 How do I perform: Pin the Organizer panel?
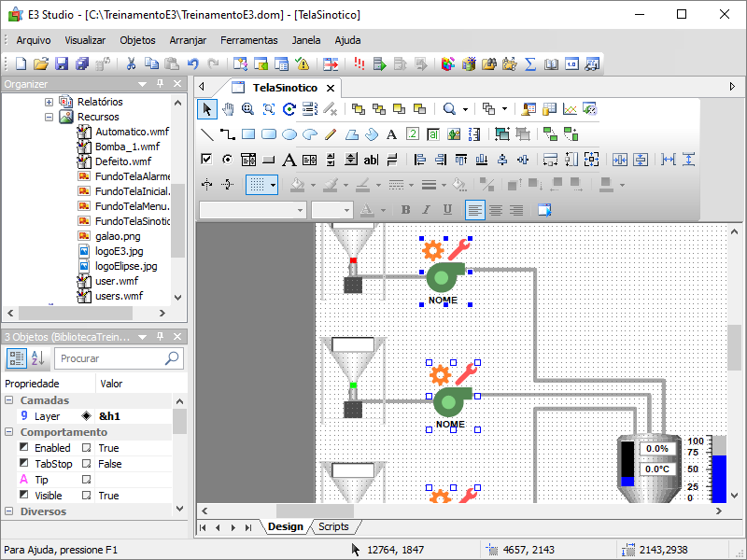click(160, 84)
